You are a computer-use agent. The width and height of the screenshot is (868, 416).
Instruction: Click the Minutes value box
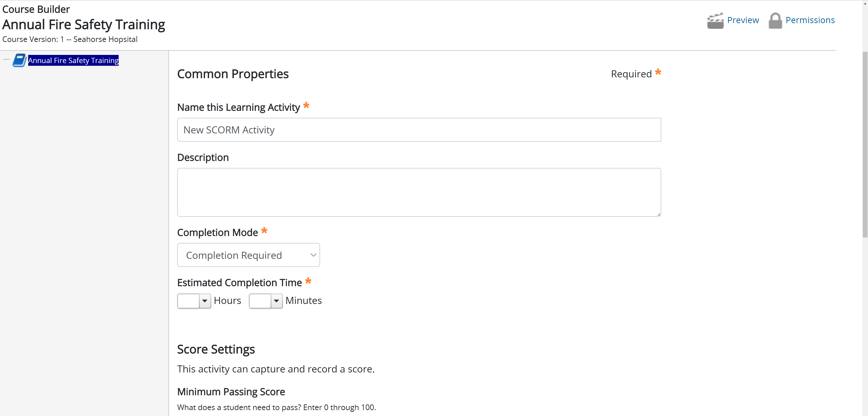coord(260,301)
